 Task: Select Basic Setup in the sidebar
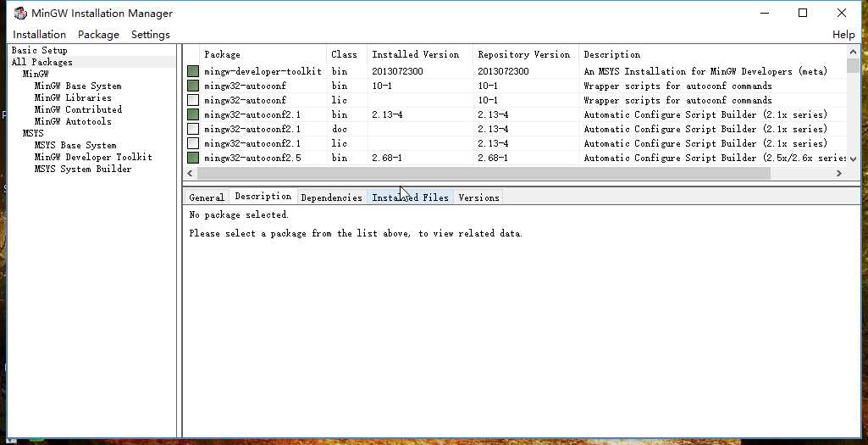click(x=39, y=50)
